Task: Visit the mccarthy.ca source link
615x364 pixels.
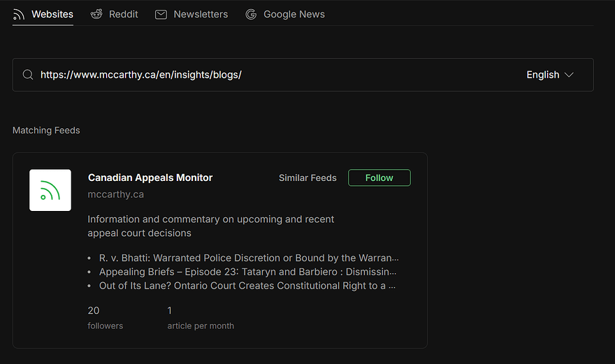Action: pyautogui.click(x=115, y=194)
